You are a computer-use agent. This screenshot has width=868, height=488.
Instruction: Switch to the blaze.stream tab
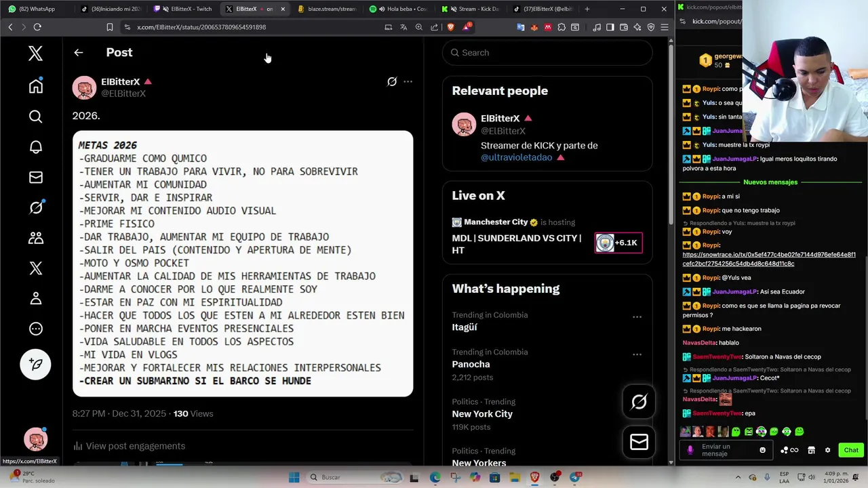328,9
